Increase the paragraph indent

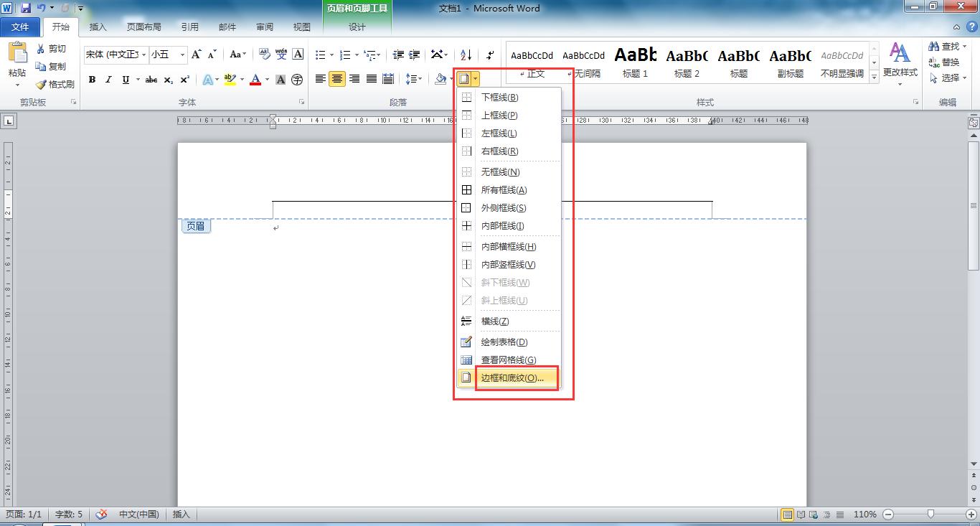click(414, 55)
